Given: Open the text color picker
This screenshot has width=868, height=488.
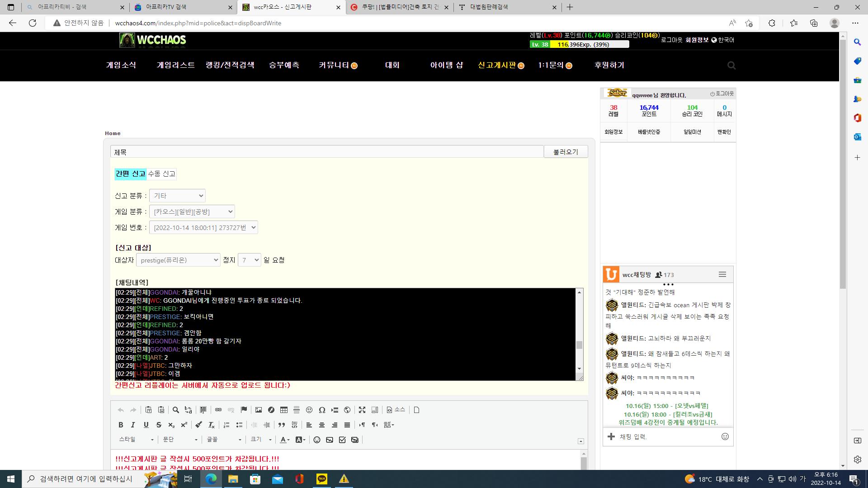Looking at the screenshot, I should [284, 440].
